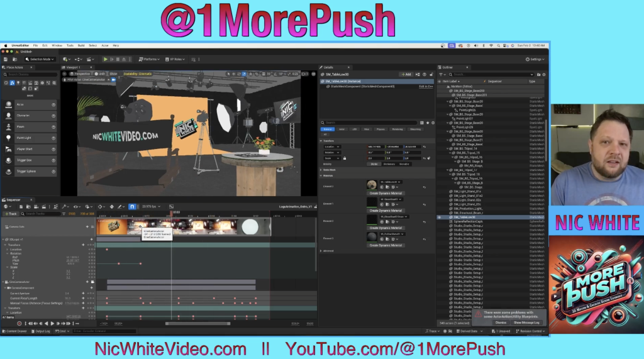Click the Sequencer timeline horizontal zoom scrollbar

[x=197, y=324]
